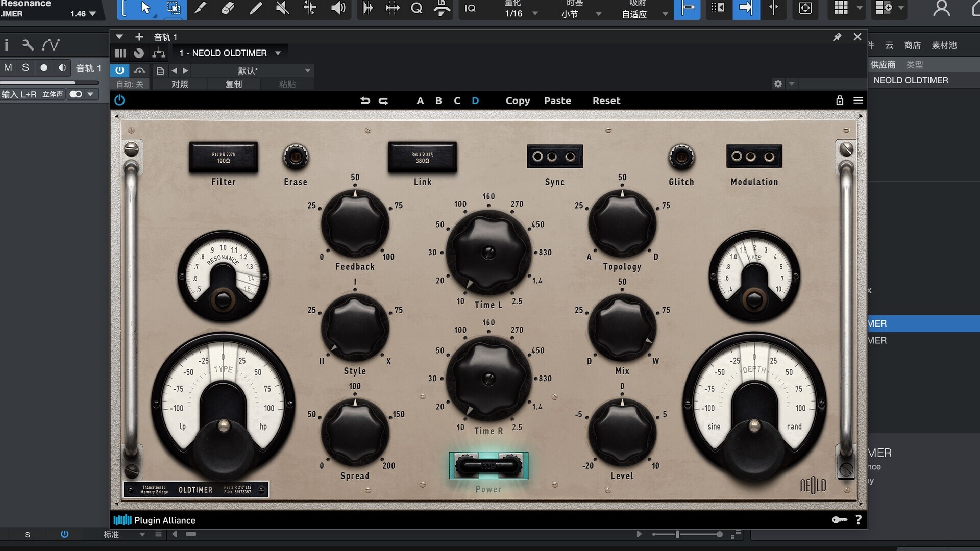Arm record on track 音轨 1
980x551 pixels.
[44, 68]
